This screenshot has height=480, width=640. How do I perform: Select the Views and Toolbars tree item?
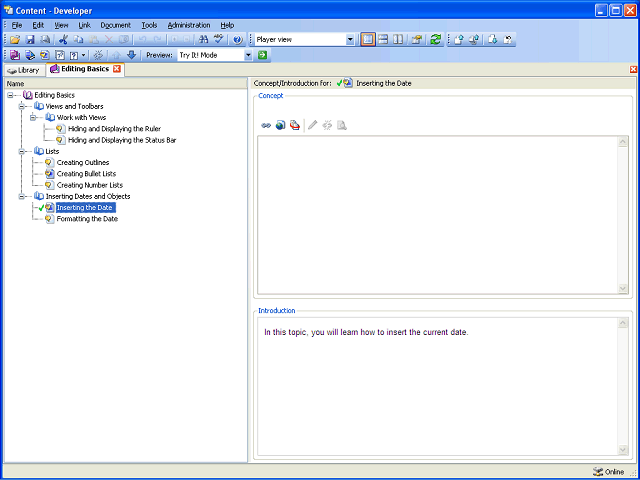tap(74, 107)
